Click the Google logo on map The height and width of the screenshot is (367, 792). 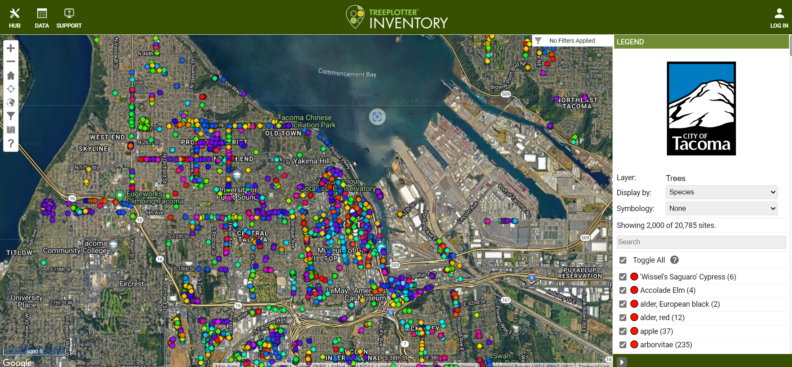click(17, 362)
